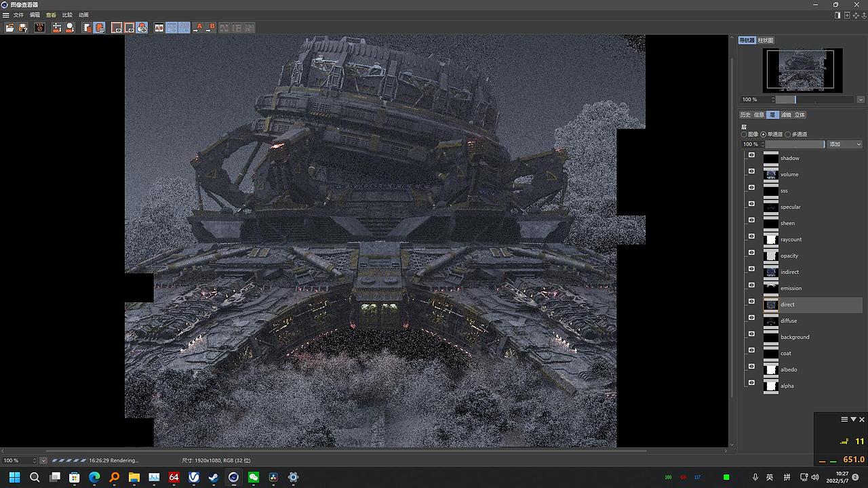Open Steam from the taskbar
Screen dimensions: 868x488
(214, 477)
